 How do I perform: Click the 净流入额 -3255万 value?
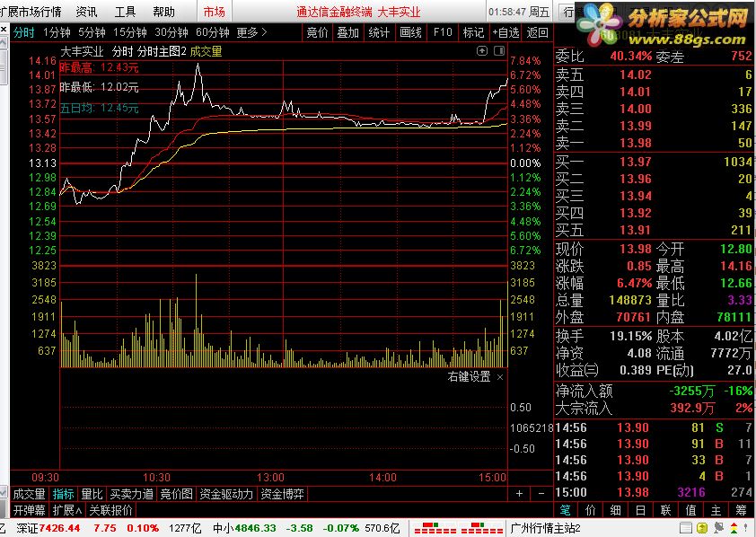click(691, 391)
